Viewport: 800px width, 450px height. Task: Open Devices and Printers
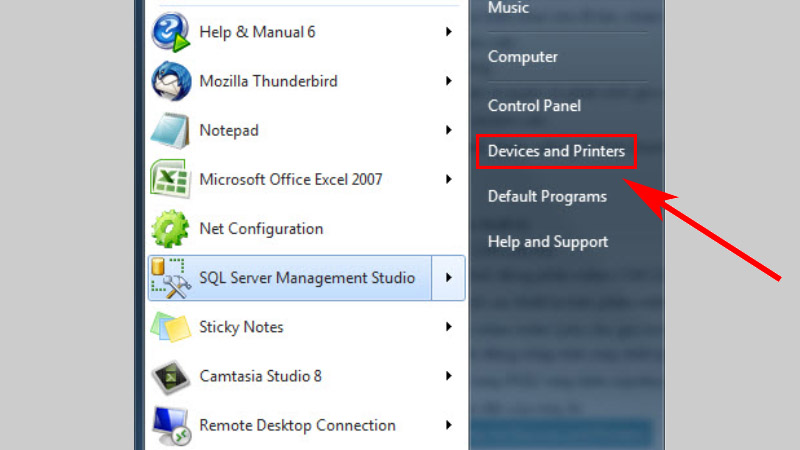[556, 152]
